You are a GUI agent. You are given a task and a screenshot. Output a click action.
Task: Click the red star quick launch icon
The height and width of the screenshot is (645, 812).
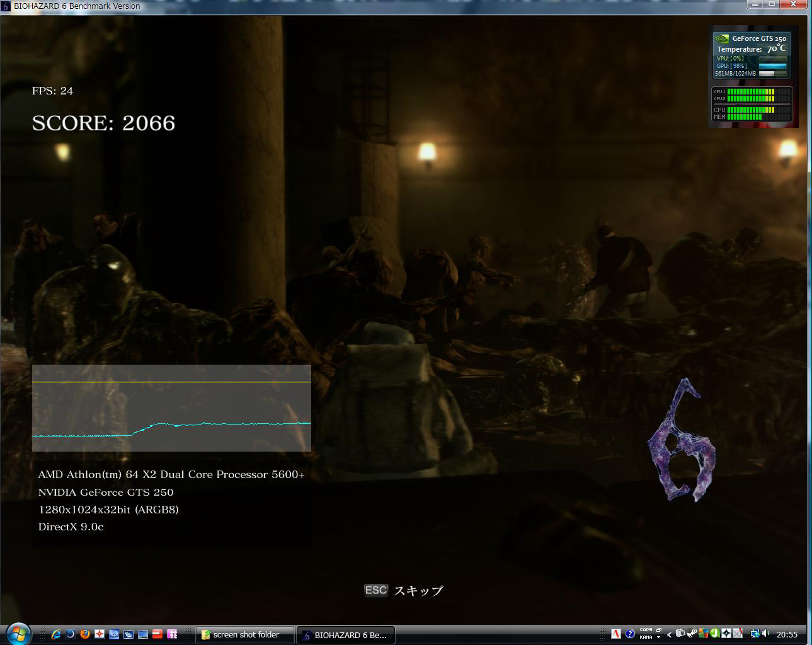point(100,634)
